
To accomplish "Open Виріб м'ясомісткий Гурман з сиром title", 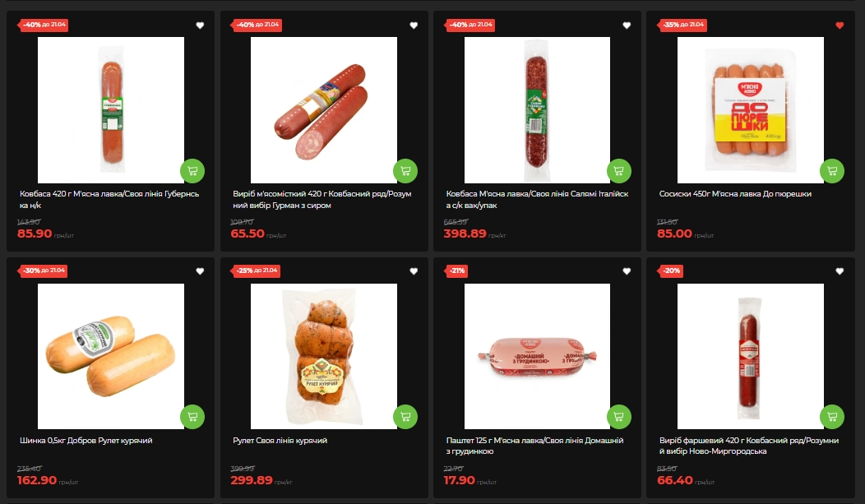I will (x=322, y=200).
